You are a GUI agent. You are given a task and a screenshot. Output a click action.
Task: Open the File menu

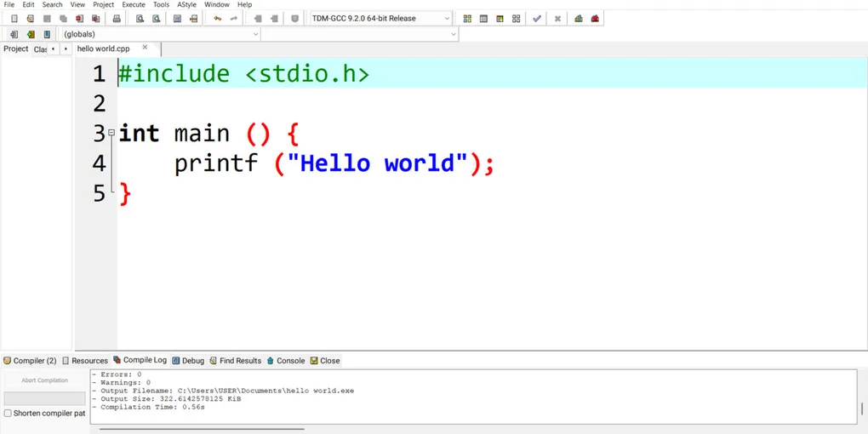click(9, 4)
